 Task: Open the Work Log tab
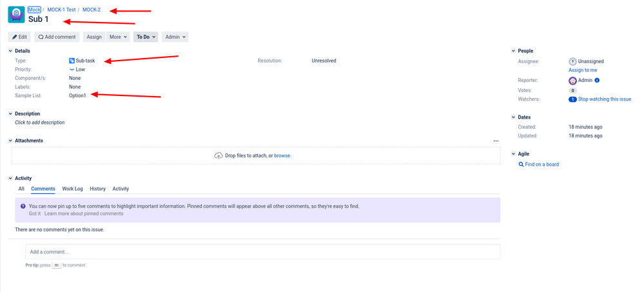pos(72,189)
